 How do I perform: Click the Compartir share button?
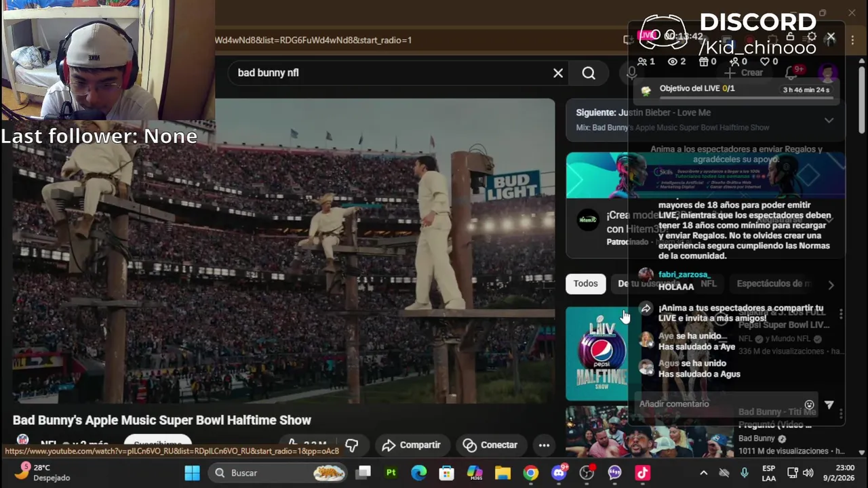(x=411, y=445)
